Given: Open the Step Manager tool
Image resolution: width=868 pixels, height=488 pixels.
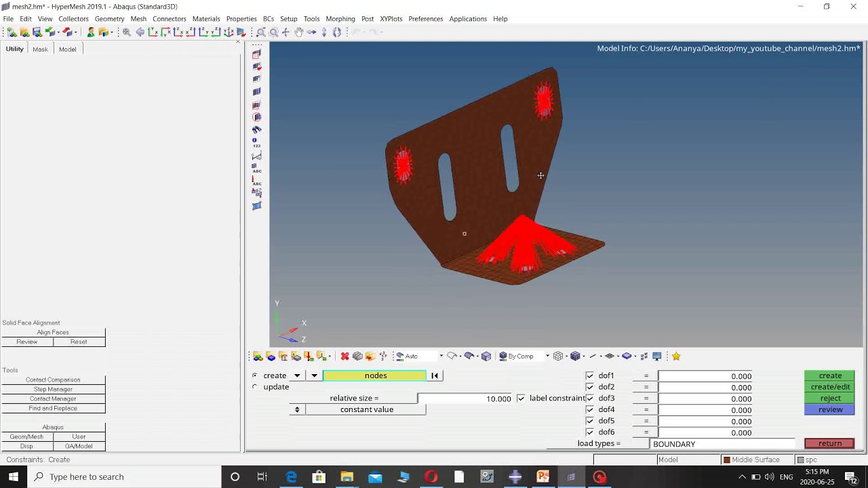Looking at the screenshot, I should (x=53, y=389).
